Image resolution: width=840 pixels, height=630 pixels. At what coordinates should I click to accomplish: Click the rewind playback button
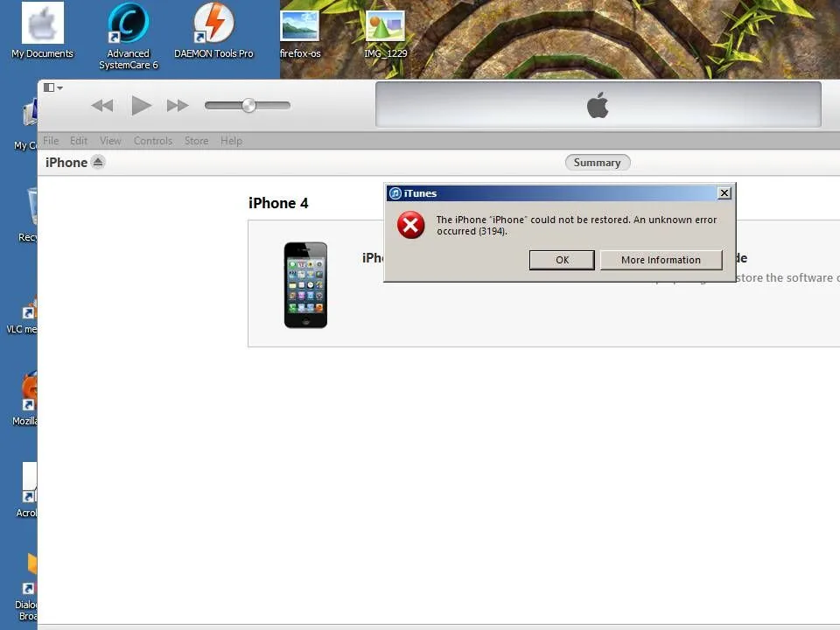pyautogui.click(x=102, y=106)
